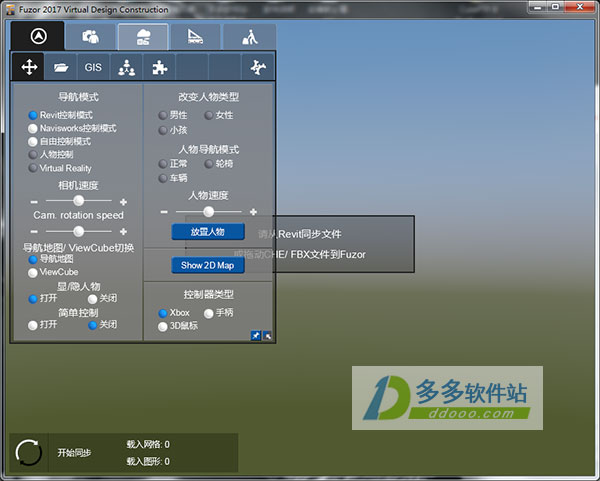
Task: Click the Cam. rotation speed slider handle
Action: 79,231
